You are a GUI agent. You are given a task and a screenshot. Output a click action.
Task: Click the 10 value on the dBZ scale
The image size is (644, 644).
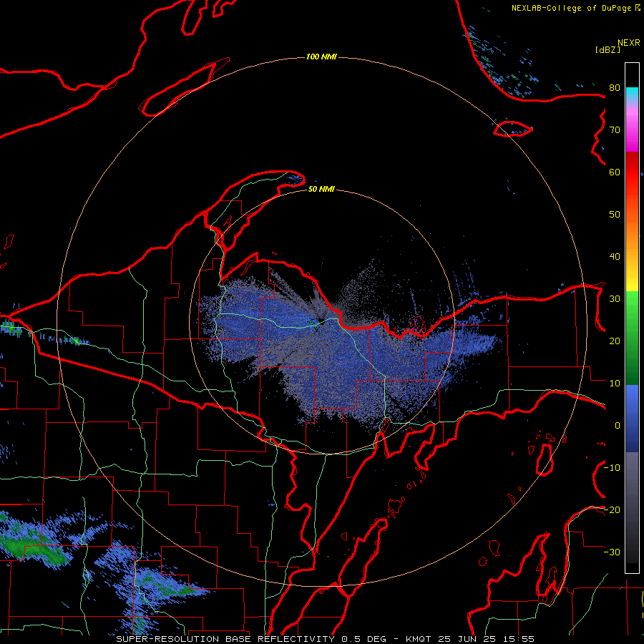615,384
